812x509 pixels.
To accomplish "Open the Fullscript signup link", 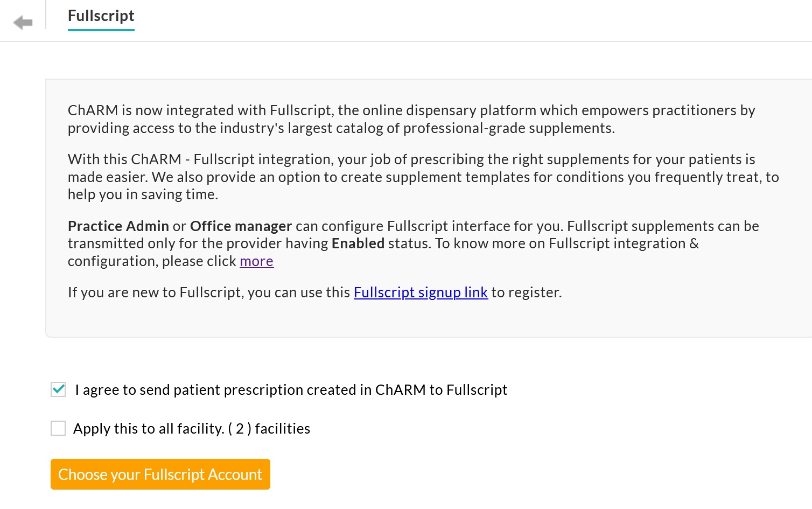I will tap(421, 292).
